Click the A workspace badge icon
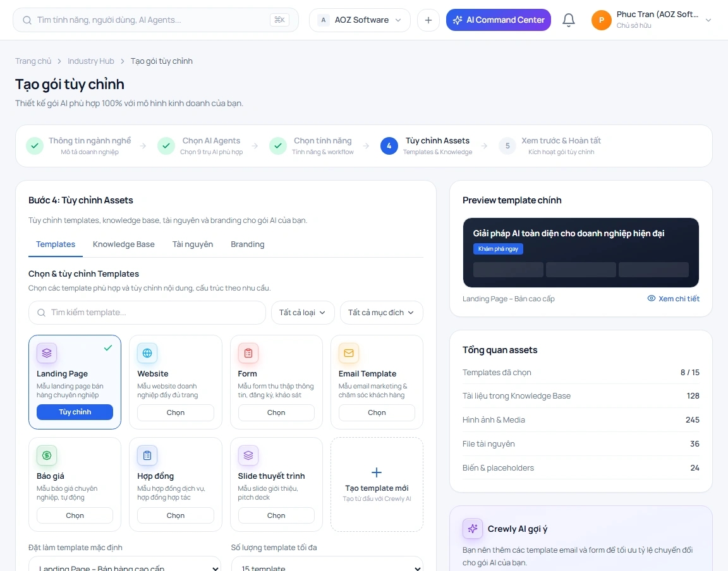 (324, 20)
